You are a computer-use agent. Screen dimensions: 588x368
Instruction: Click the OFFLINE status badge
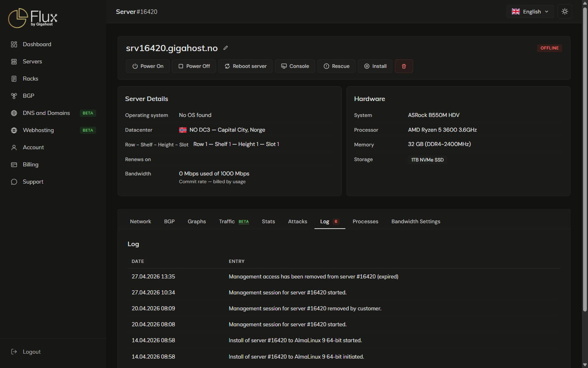[x=550, y=48]
